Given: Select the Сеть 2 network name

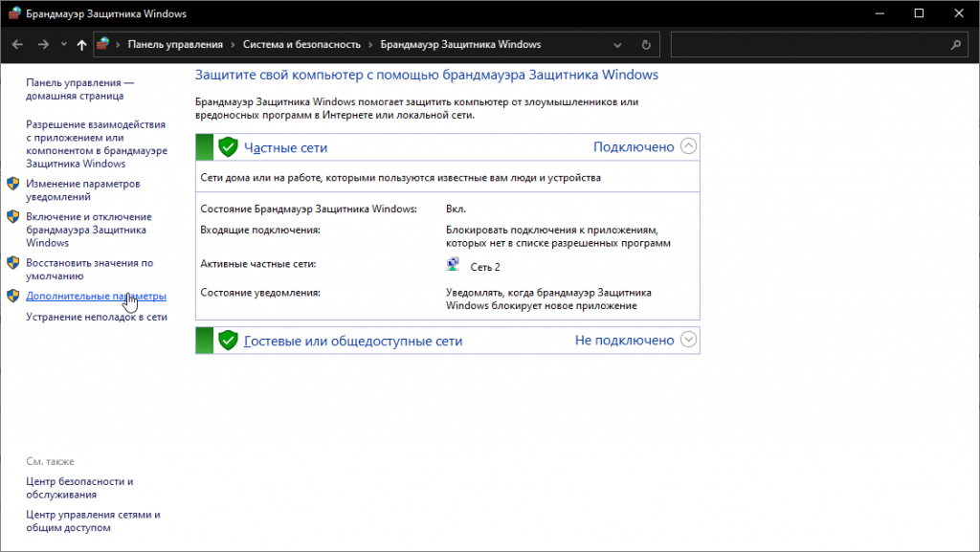Looking at the screenshot, I should [x=485, y=267].
